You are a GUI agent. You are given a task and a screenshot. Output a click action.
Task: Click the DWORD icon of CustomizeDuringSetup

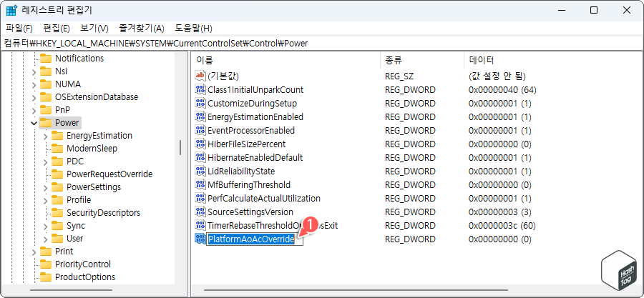200,103
